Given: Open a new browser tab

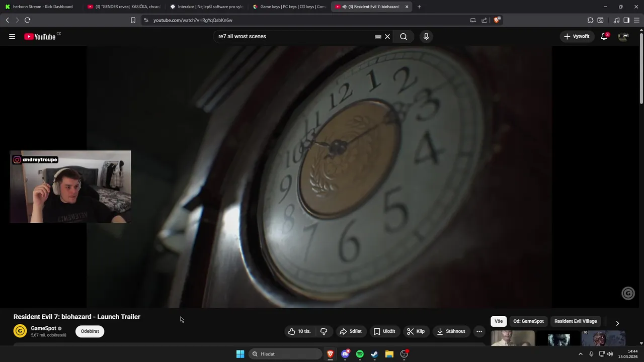Looking at the screenshot, I should pyautogui.click(x=419, y=7).
